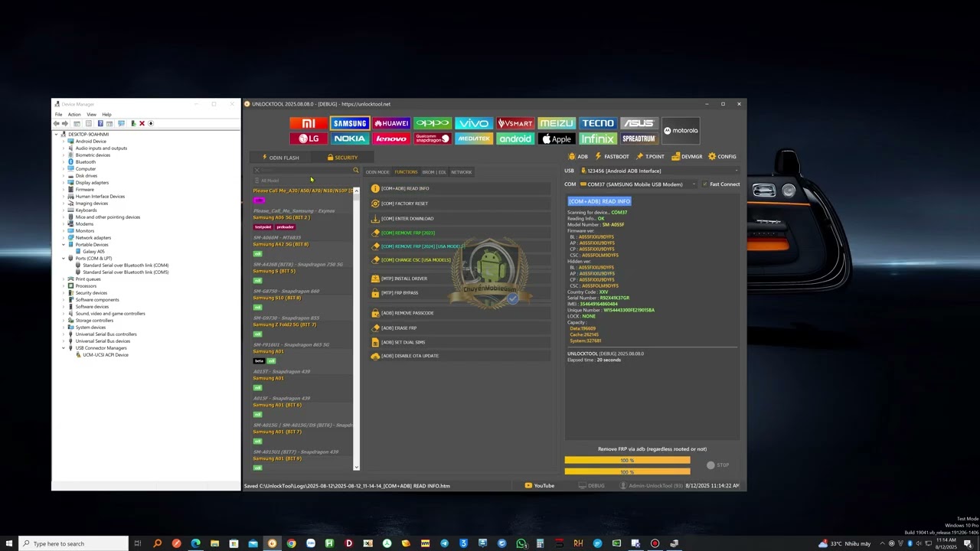980x551 pixels.
Task: Click the model search input field
Action: 306,171
